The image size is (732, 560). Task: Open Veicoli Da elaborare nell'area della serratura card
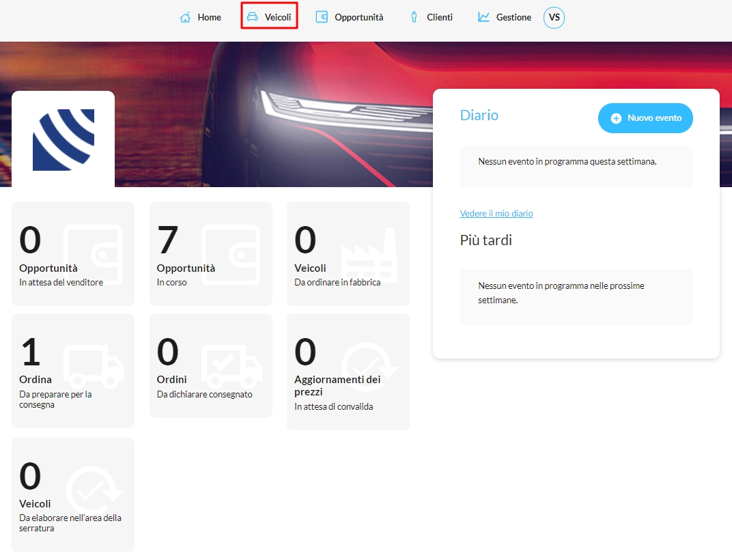[73, 494]
